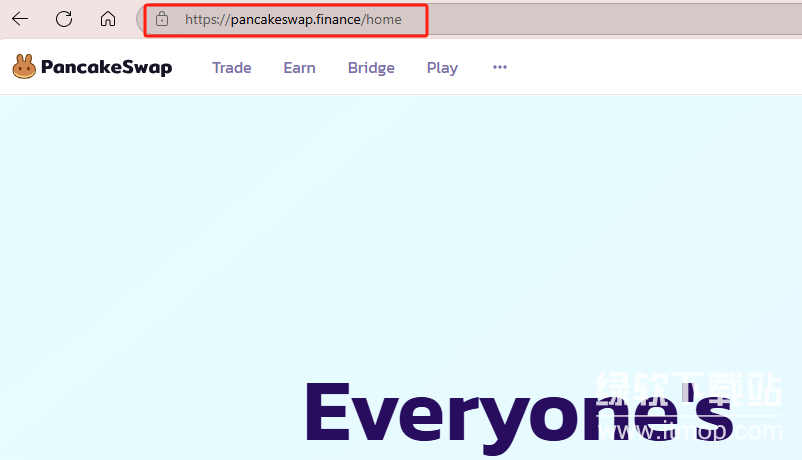
Task: Click the PancakeSwap wordmark text
Action: [106, 68]
